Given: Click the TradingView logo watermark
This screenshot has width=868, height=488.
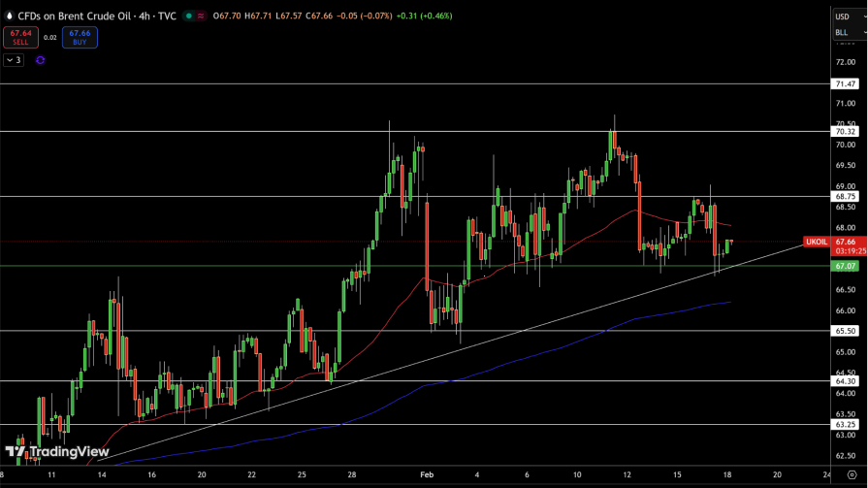Looking at the screenshot, I should pos(56,451).
